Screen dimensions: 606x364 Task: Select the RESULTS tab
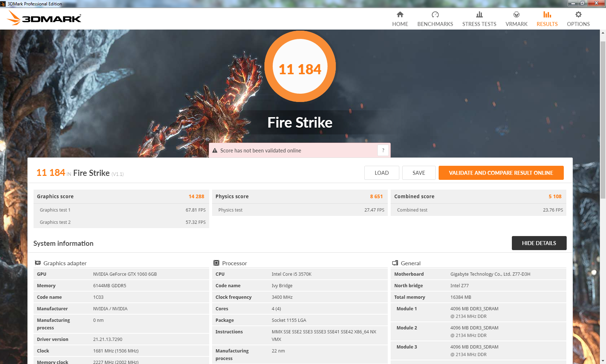point(547,19)
